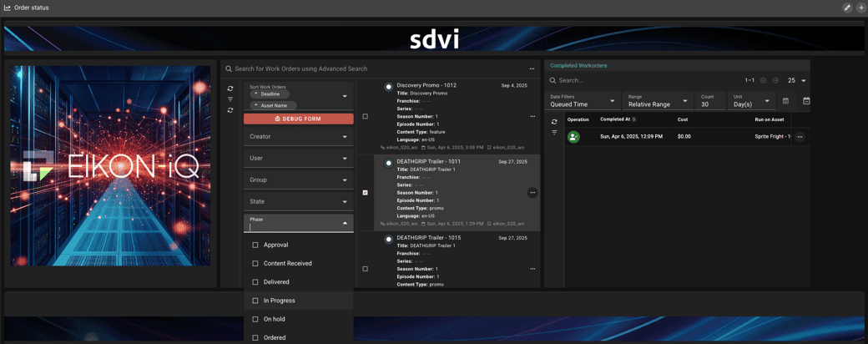Collapse the Phase dropdown arrow
The image size is (868, 344).
(345, 223)
